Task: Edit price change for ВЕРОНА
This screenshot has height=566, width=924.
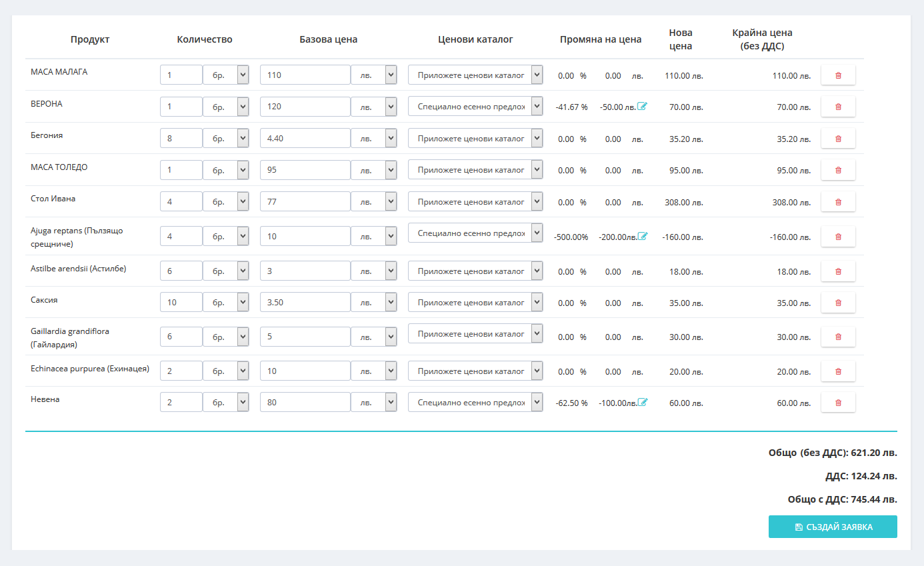Action: click(x=642, y=106)
